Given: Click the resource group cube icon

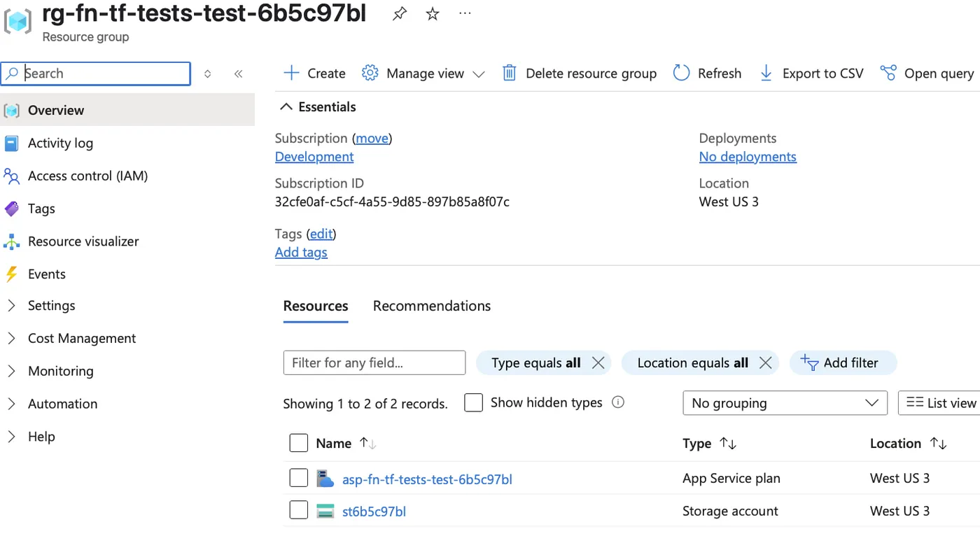Looking at the screenshot, I should pos(17,22).
